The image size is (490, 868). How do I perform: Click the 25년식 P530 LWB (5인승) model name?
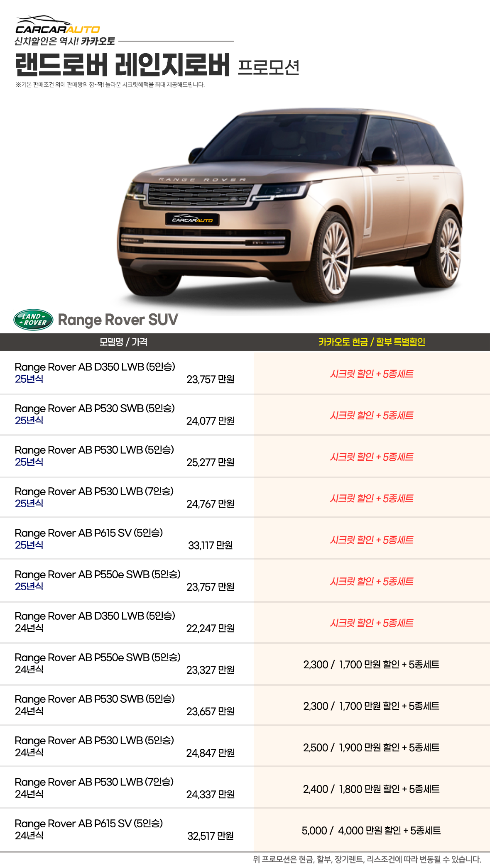coord(94,450)
